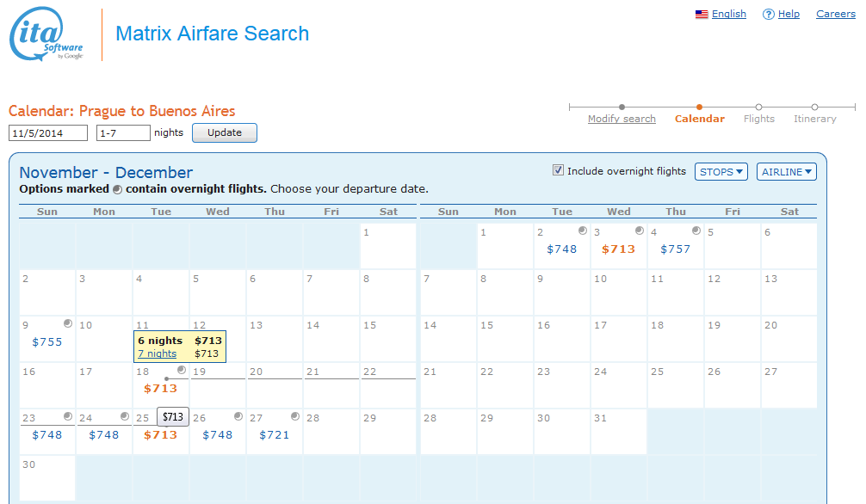Click the overnight icon on December 2
Image resolution: width=866 pixels, height=504 pixels.
click(x=582, y=230)
